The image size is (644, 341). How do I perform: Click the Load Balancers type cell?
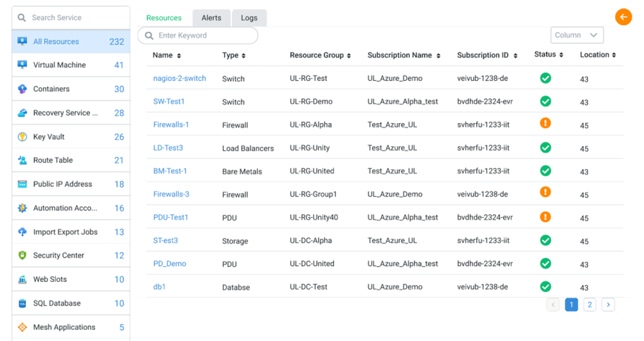pyautogui.click(x=248, y=149)
